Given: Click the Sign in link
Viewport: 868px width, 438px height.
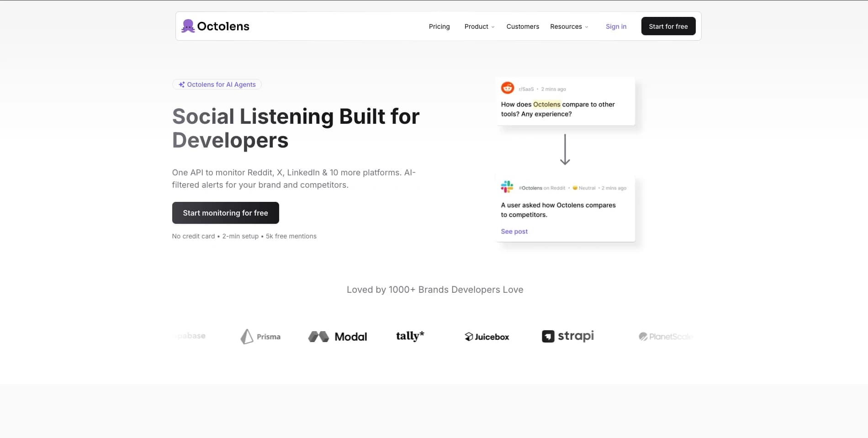Looking at the screenshot, I should coord(616,26).
